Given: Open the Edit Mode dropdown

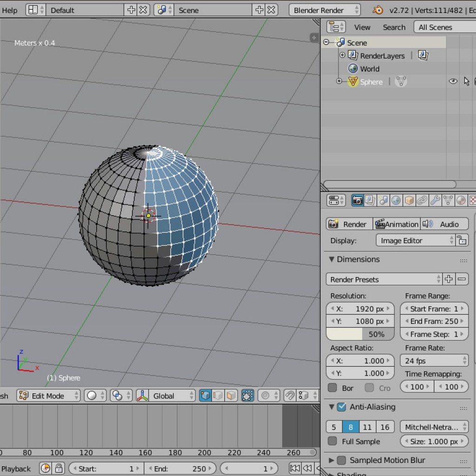Looking at the screenshot, I should click(48, 396).
